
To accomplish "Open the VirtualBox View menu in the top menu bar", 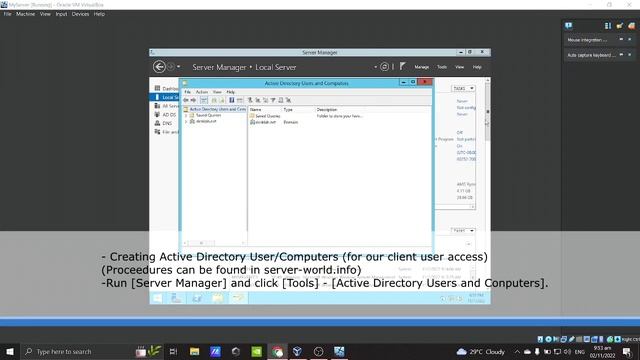I will click(45, 14).
